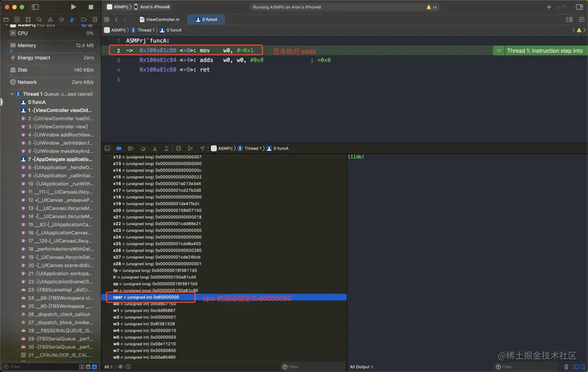Open the symbol navigator
The image size is (588, 372).
point(28,20)
